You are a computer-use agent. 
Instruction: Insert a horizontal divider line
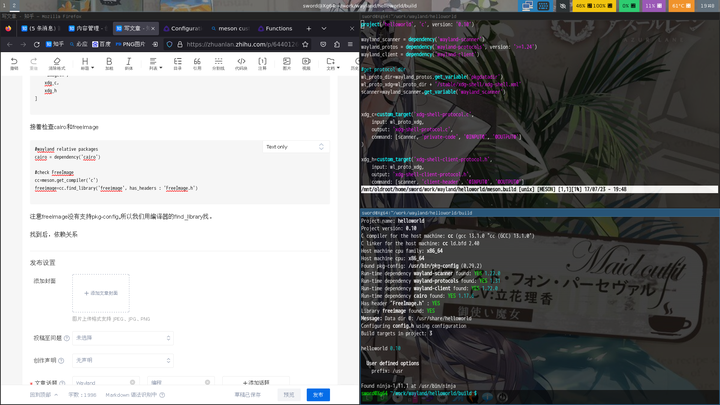point(218,63)
